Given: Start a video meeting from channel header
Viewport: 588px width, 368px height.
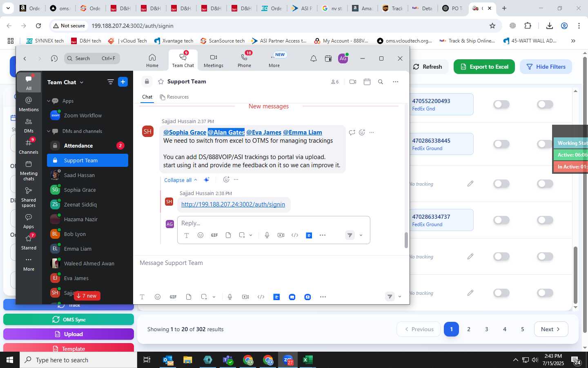Looking at the screenshot, I should 353,82.
